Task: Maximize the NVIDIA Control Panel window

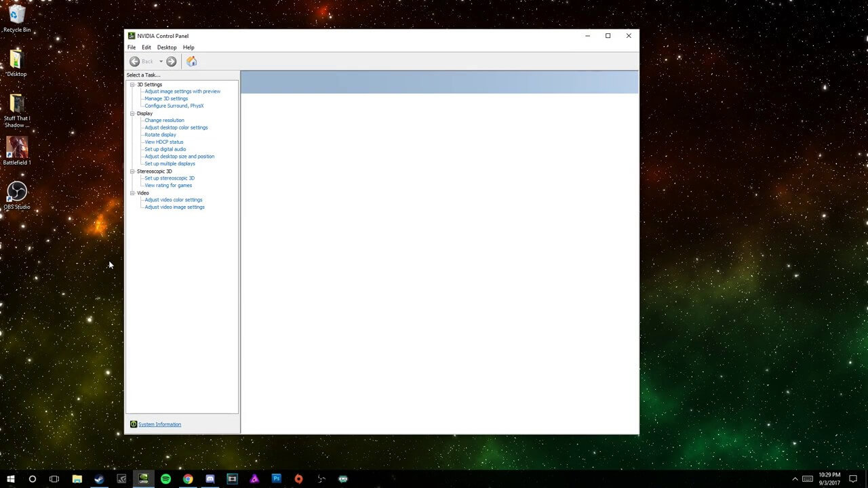Action: point(608,36)
